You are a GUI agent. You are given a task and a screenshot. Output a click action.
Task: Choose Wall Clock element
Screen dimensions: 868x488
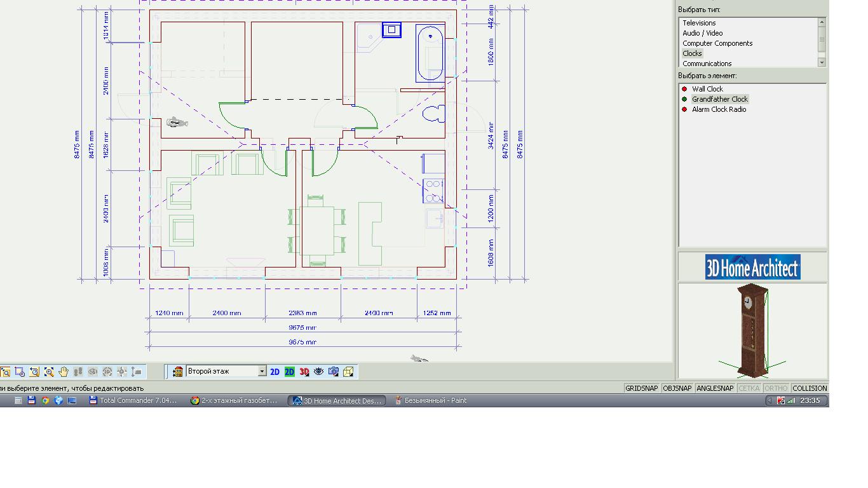[x=707, y=89]
